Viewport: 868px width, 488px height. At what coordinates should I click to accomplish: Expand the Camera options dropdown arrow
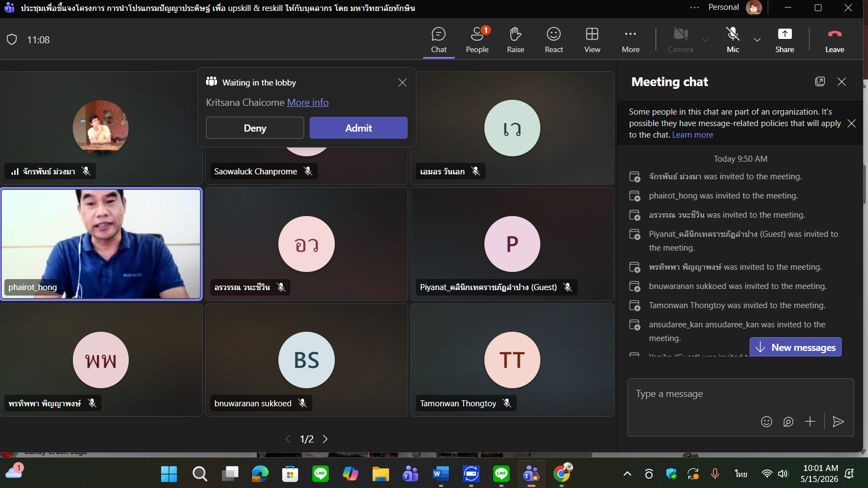[x=705, y=40]
